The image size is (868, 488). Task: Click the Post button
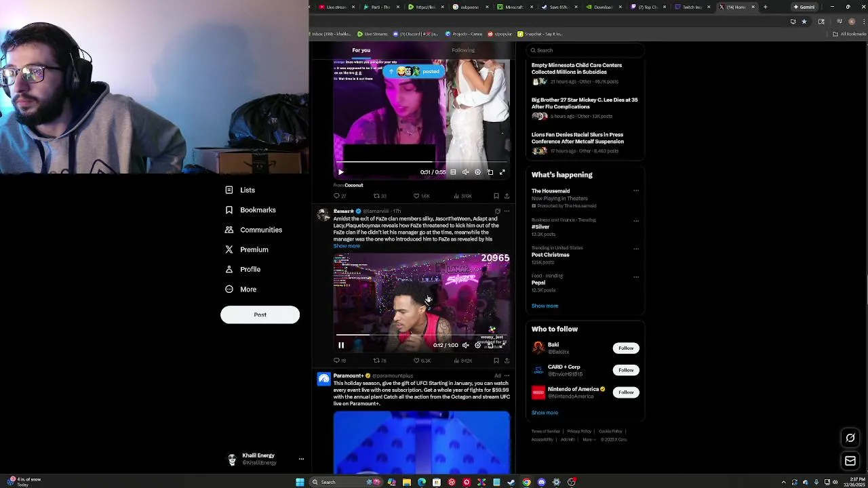coord(260,314)
